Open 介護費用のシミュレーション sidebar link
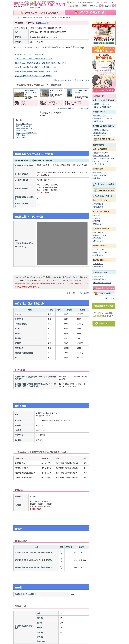Screen dimensions: 129x644 (104, 118)
